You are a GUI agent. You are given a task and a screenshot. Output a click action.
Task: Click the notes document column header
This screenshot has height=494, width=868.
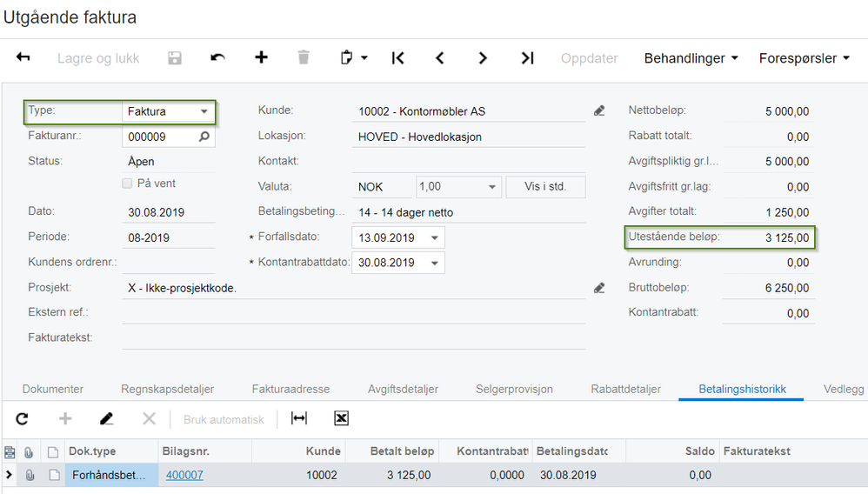52,452
